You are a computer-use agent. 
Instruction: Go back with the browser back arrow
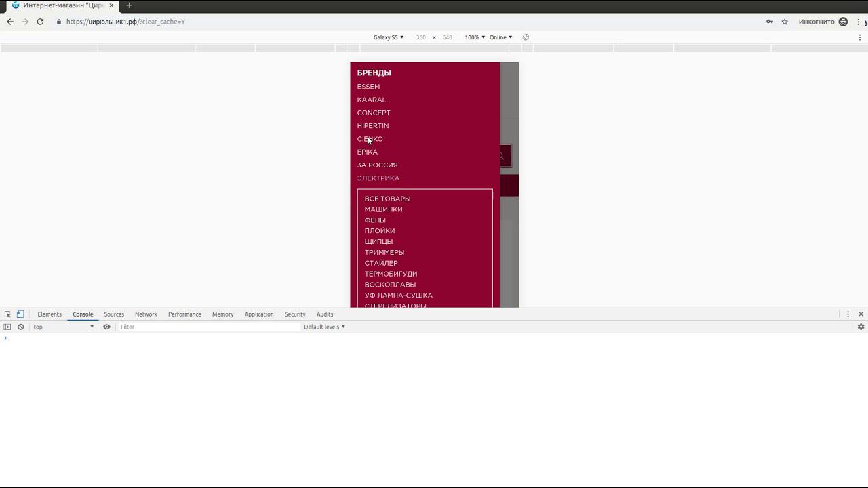pos(10,22)
